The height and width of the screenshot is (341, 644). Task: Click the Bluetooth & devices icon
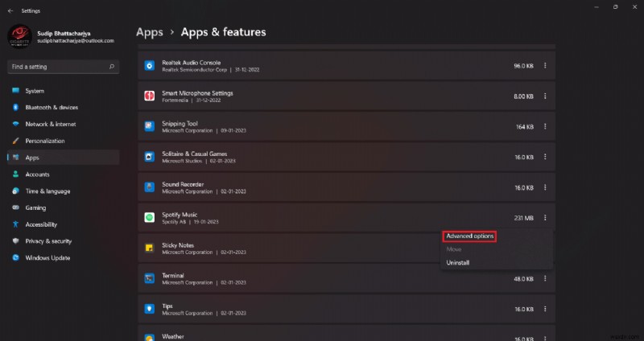pos(15,107)
